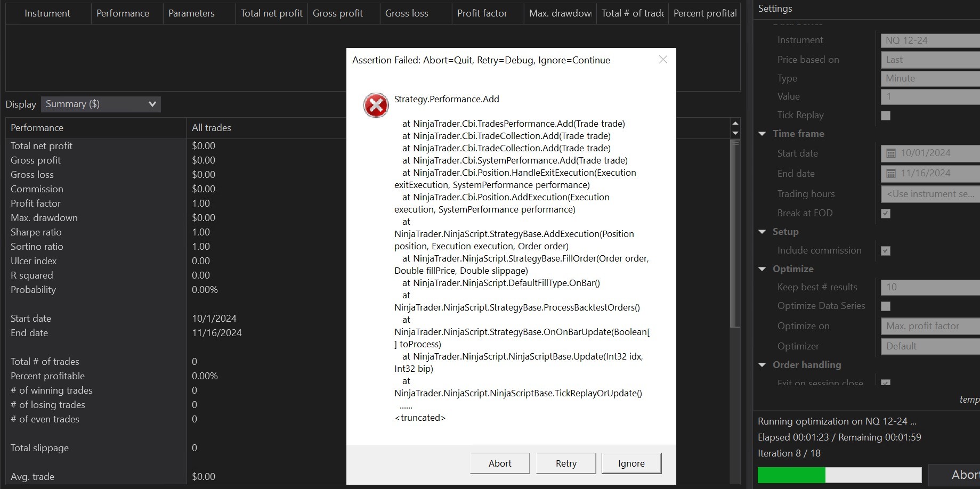The width and height of the screenshot is (980, 489).
Task: Click the Retry button to debug
Action: pyautogui.click(x=566, y=463)
